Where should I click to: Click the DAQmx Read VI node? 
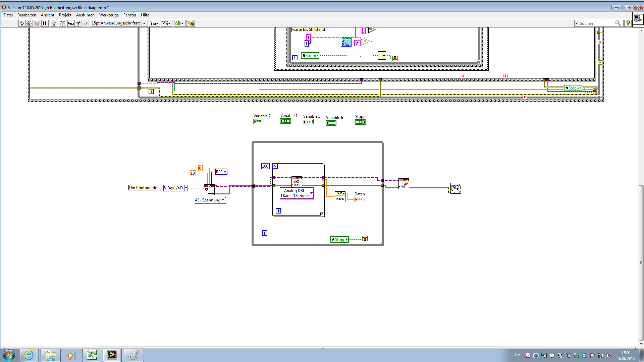tap(297, 182)
